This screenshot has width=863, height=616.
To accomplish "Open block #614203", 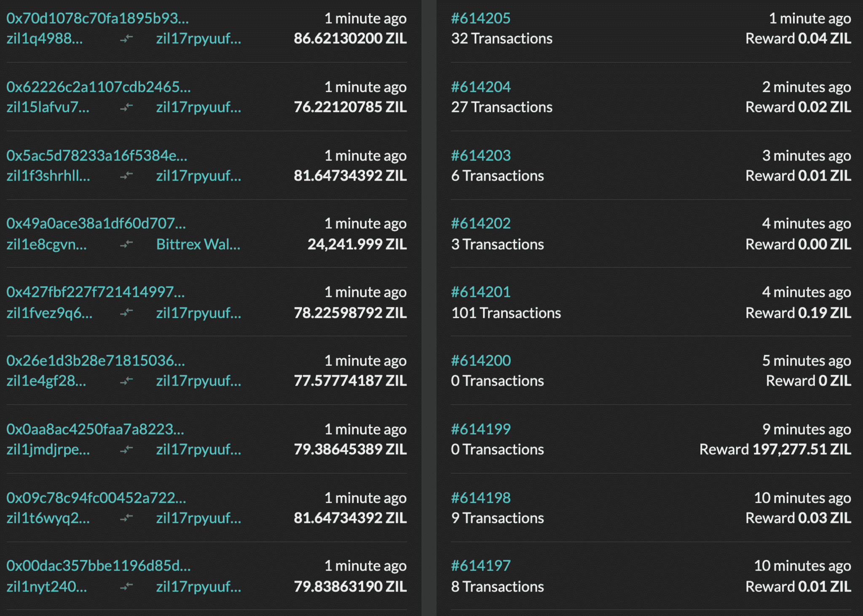I will 481,156.
